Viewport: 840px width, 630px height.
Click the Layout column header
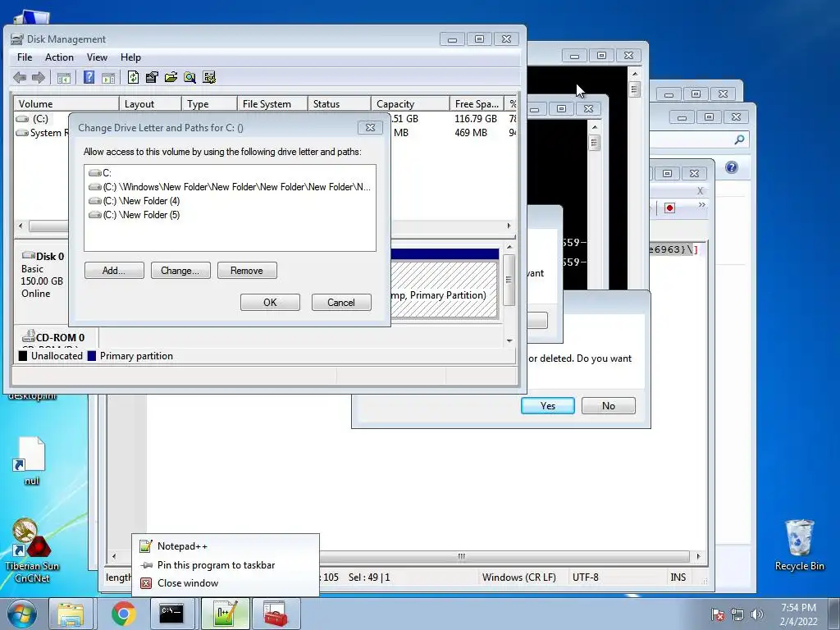151,104
